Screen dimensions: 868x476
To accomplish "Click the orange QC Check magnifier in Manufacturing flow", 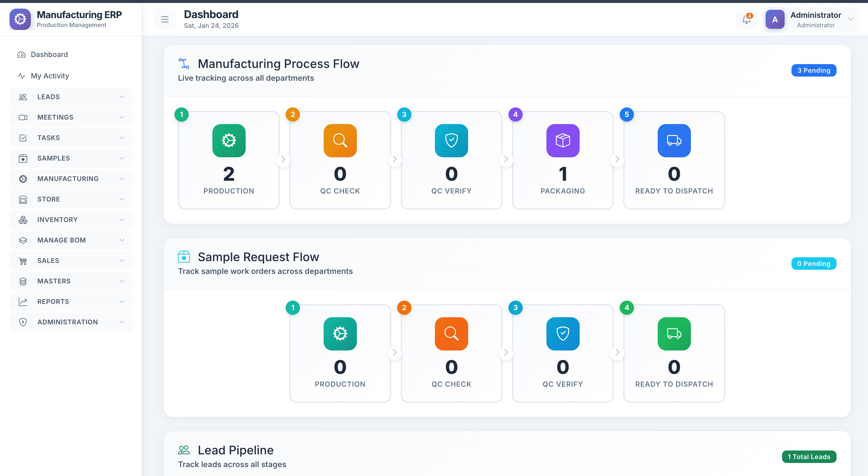I will click(x=340, y=141).
